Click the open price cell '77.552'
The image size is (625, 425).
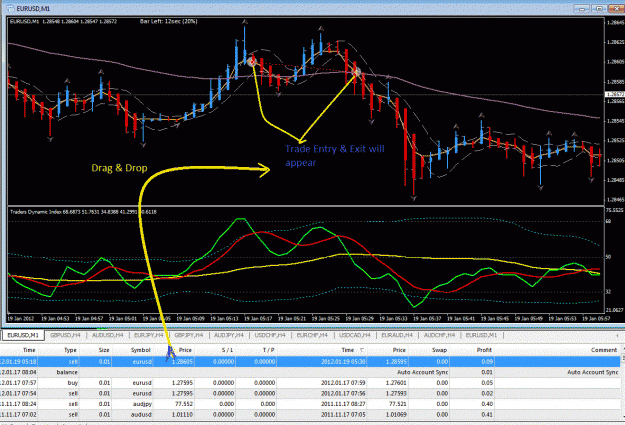(183, 404)
